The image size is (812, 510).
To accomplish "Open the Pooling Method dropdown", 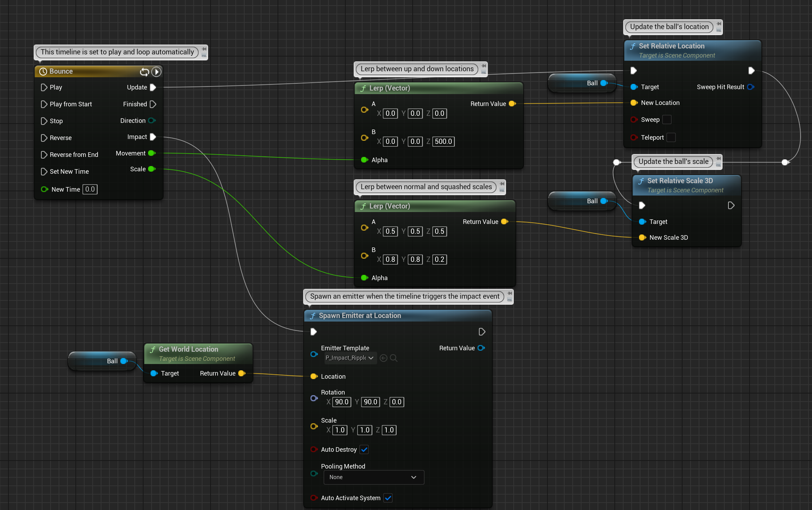I will click(374, 477).
